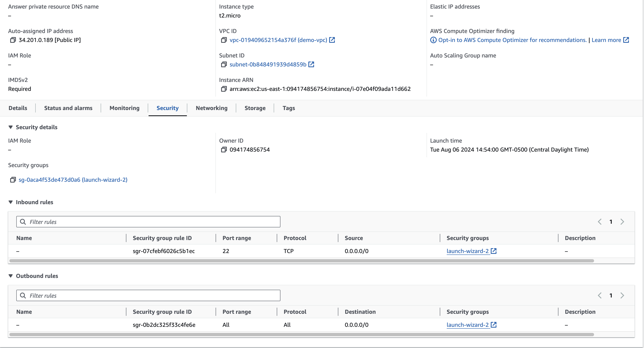Copy the Owner ID value
Image resolution: width=644 pixels, height=348 pixels.
pos(224,150)
